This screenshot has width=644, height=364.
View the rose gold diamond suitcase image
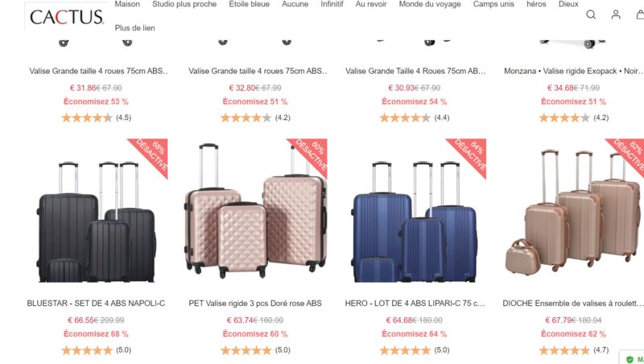pyautogui.click(x=255, y=210)
